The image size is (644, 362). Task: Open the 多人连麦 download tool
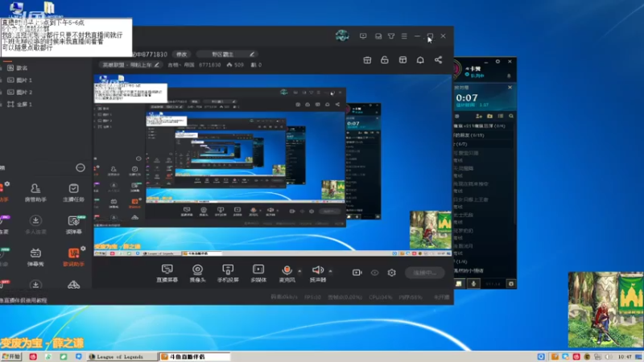(x=35, y=225)
